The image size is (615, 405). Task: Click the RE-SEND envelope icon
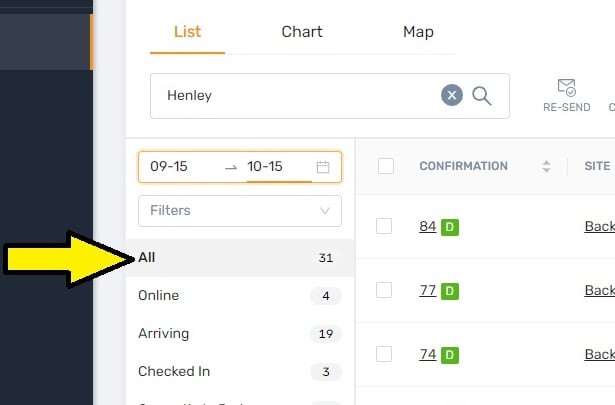point(566,87)
